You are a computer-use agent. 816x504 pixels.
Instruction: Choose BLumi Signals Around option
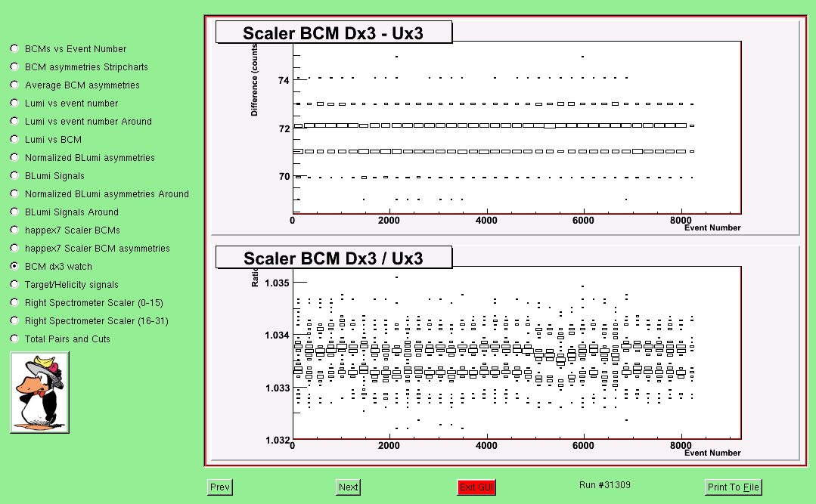64,212
